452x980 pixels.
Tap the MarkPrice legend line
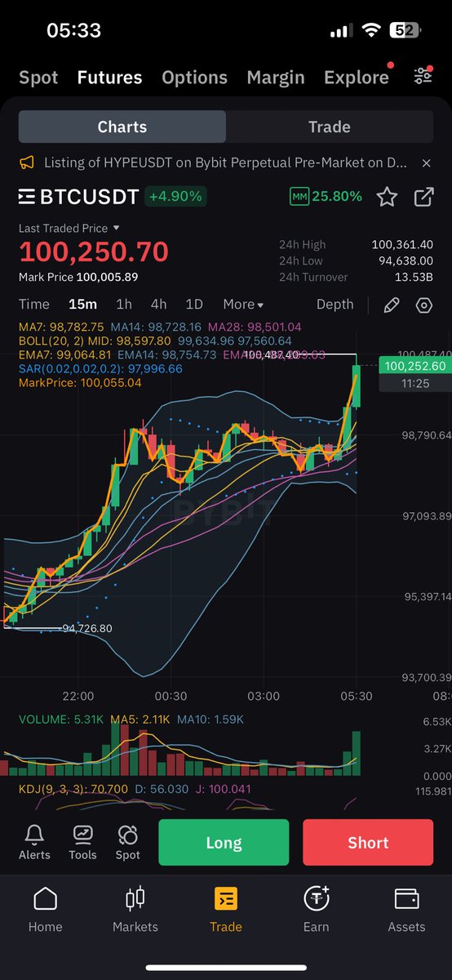pos(80,382)
